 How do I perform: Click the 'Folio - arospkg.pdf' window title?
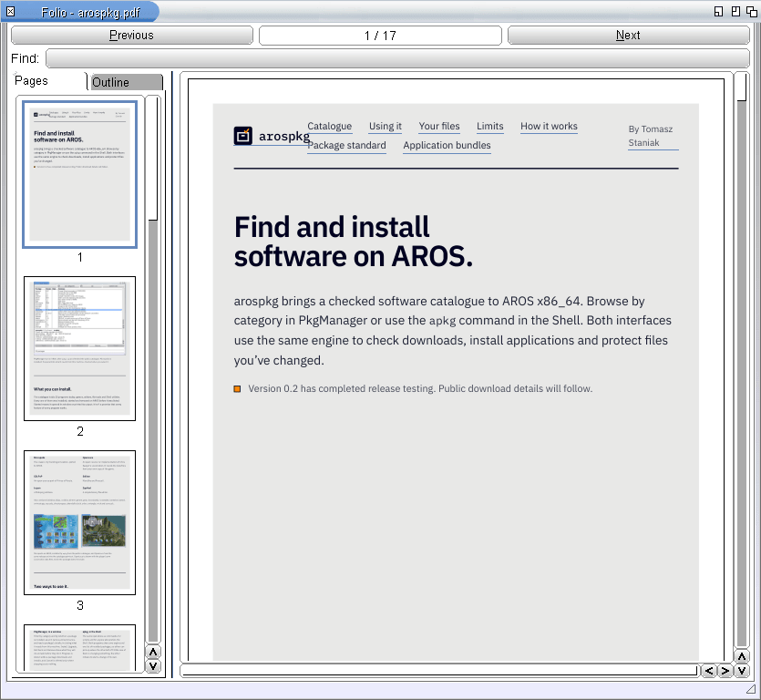(90, 12)
